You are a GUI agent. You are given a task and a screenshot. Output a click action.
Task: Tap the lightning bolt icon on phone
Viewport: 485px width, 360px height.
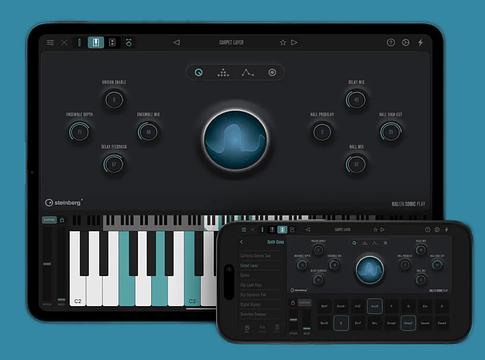[447, 230]
